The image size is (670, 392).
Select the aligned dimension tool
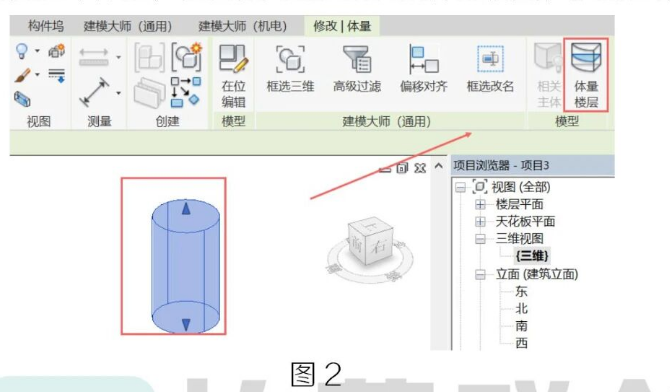click(94, 57)
